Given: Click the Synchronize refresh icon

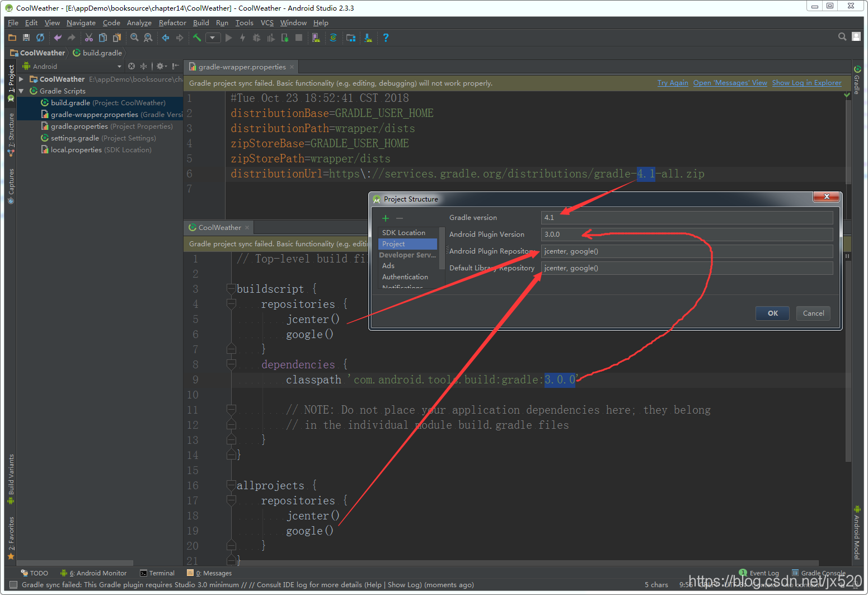Looking at the screenshot, I should pos(40,38).
